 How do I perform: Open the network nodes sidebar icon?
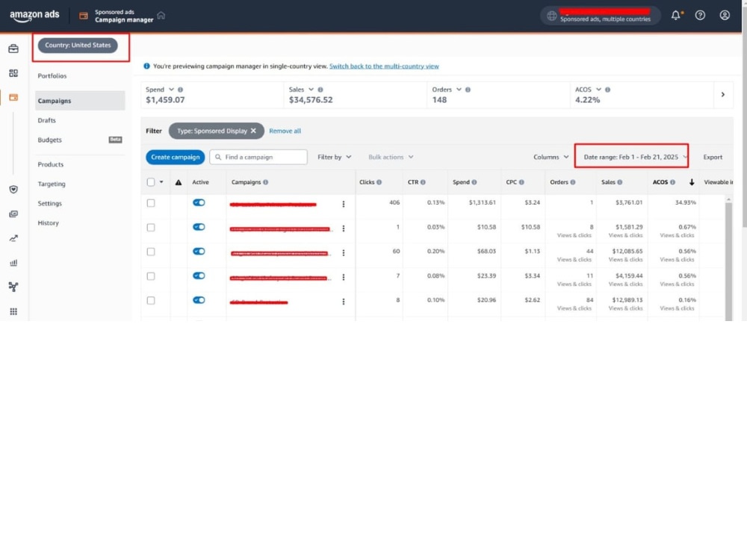point(13,287)
